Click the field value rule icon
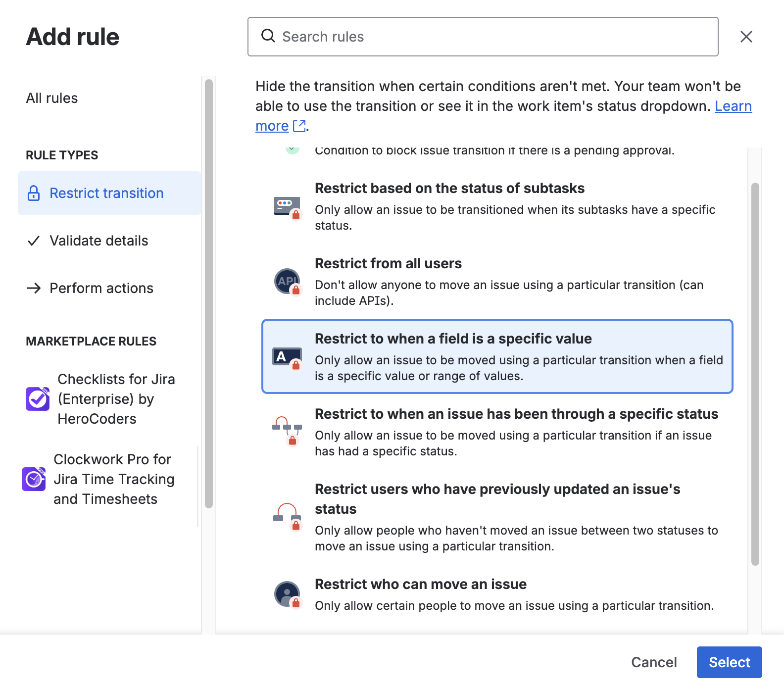The height and width of the screenshot is (689, 784). 288,357
